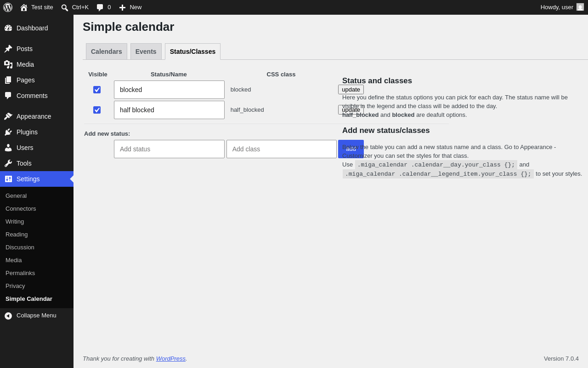Open the New content menu

[130, 7]
